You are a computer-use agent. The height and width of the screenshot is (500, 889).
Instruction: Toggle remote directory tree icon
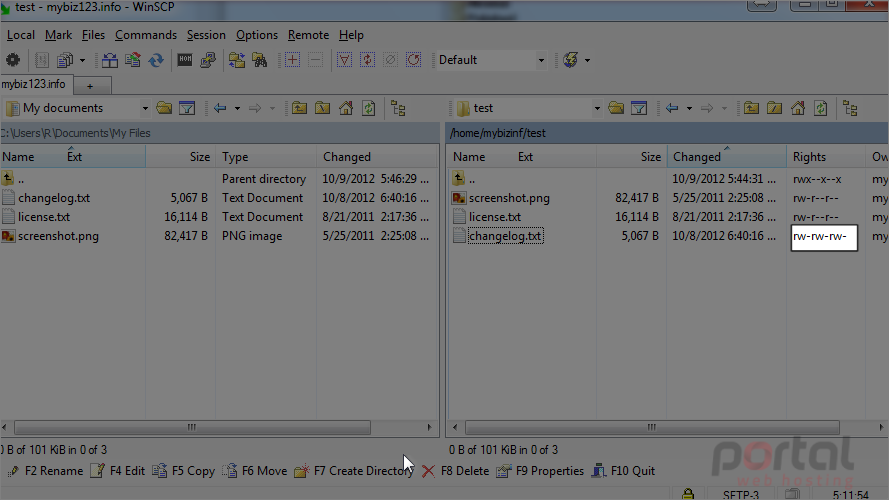850,108
